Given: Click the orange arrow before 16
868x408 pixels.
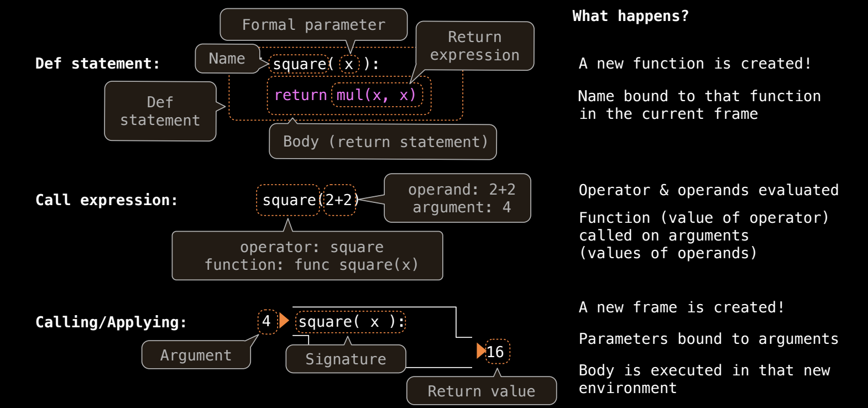Looking at the screenshot, I should point(481,351).
